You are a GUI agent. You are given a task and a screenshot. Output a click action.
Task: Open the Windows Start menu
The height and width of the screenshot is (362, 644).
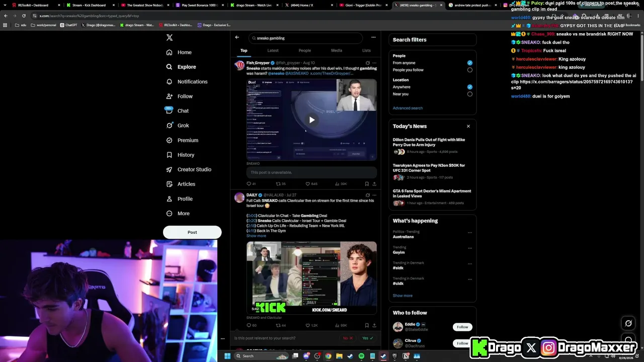click(227, 356)
